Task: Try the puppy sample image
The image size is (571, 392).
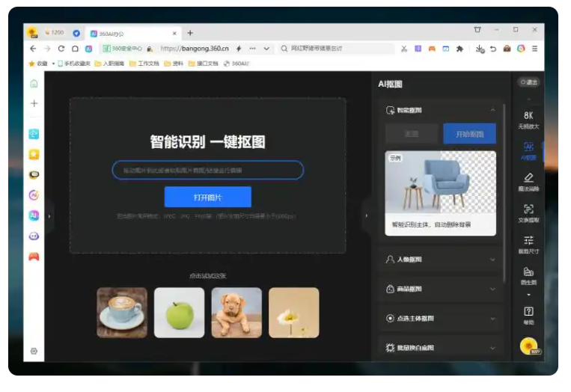Action: pyautogui.click(x=236, y=313)
